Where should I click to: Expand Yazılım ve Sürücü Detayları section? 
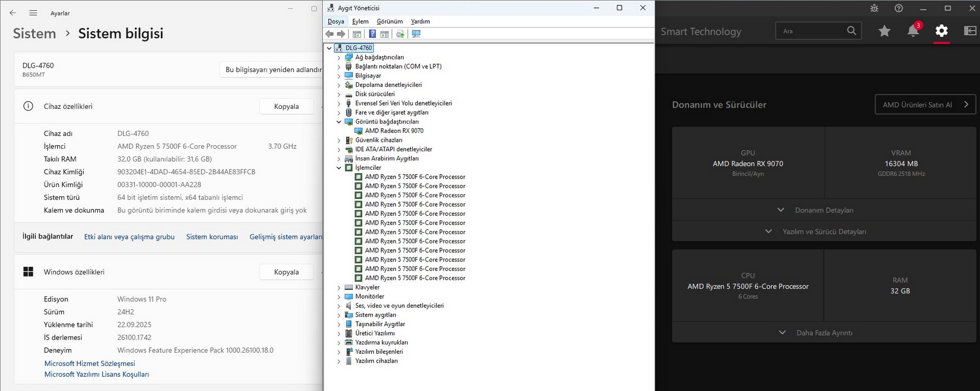[824, 232]
